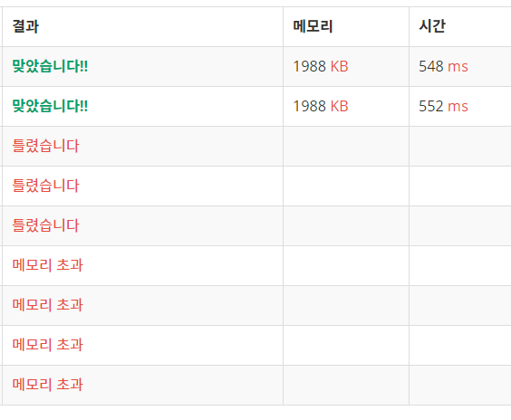Image resolution: width=511 pixels, height=420 pixels.
Task: Select the second 메모리 초과 result
Action: 48,305
